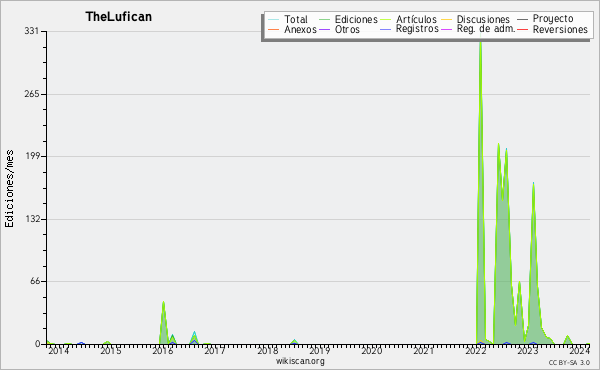This screenshot has width=600, height=370.
Task: Click the Ediciones/mes axis label
Action: tap(9, 189)
